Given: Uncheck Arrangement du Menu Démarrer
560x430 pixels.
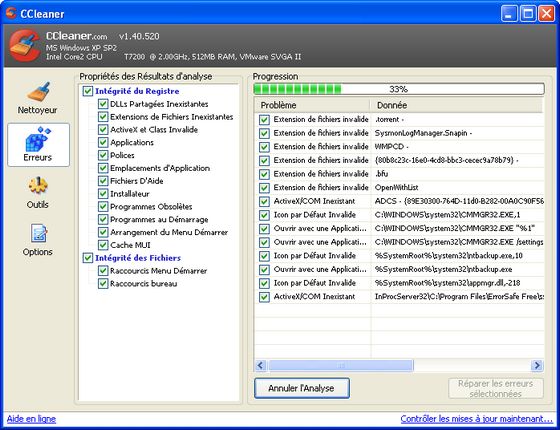Looking at the screenshot, I should [103, 232].
